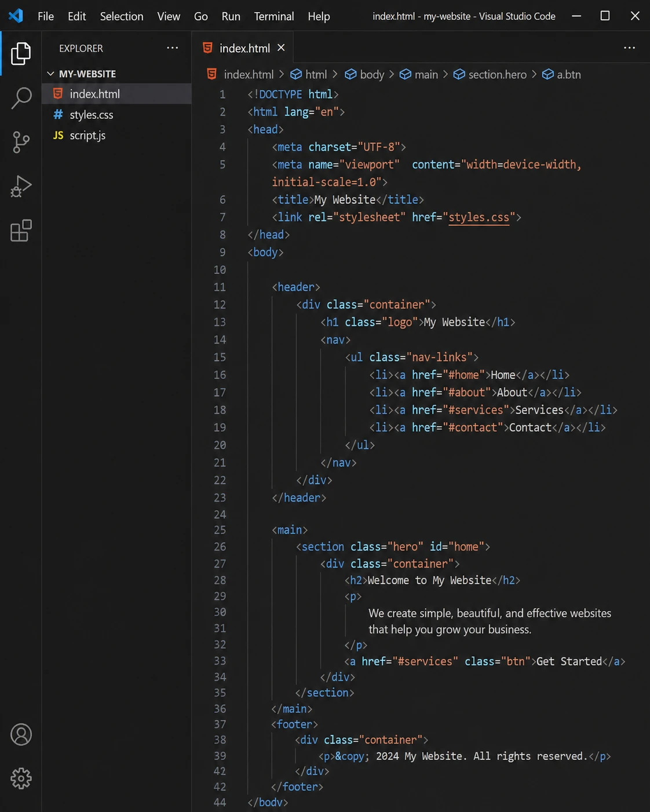Click the &copy; entity on line 39
This screenshot has height=812, width=650.
[352, 756]
